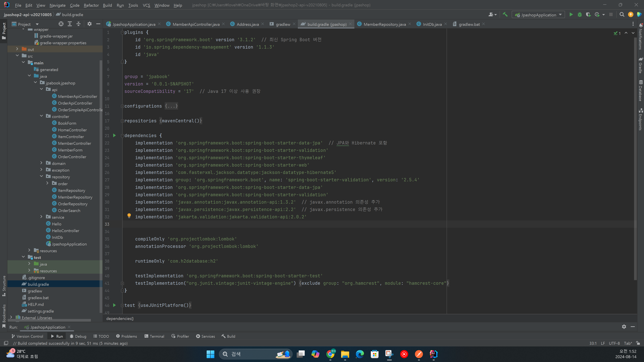Collapse the controller package
The height and width of the screenshot is (362, 644).
(41, 116)
